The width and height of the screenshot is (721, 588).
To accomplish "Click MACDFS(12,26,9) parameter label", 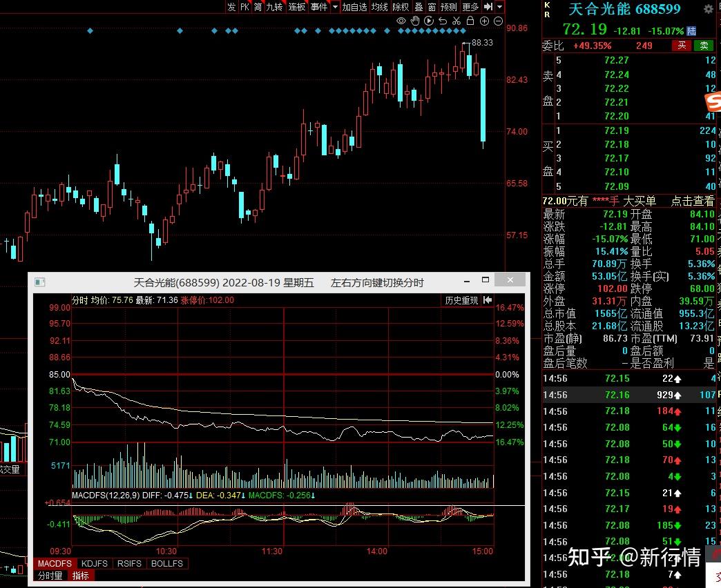I will pos(106,496).
